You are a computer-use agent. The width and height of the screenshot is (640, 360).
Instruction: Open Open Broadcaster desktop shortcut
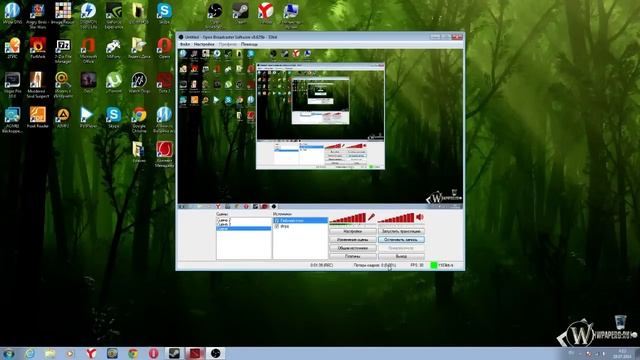pyautogui.click(x=215, y=16)
